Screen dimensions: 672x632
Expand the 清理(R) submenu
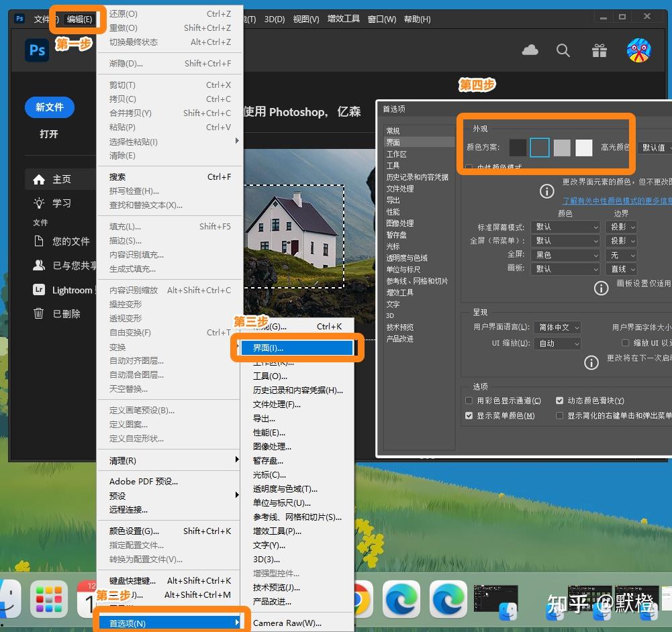(x=170, y=460)
